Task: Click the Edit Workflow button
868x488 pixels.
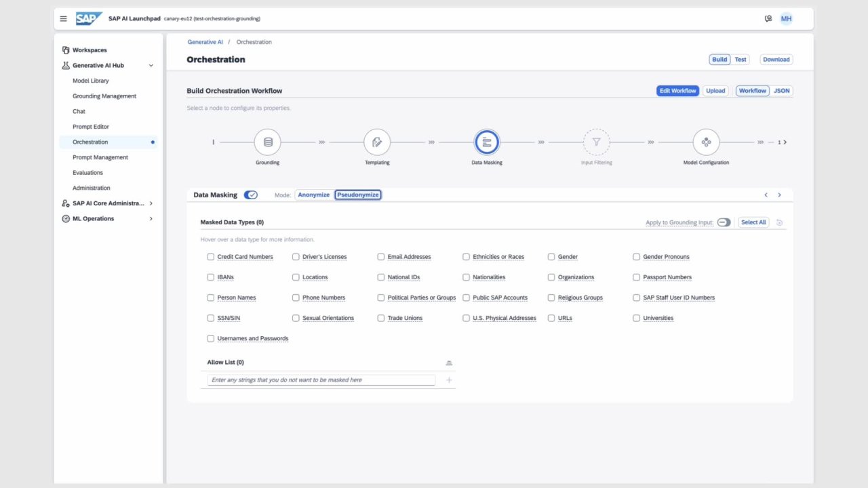Action: click(x=678, y=91)
